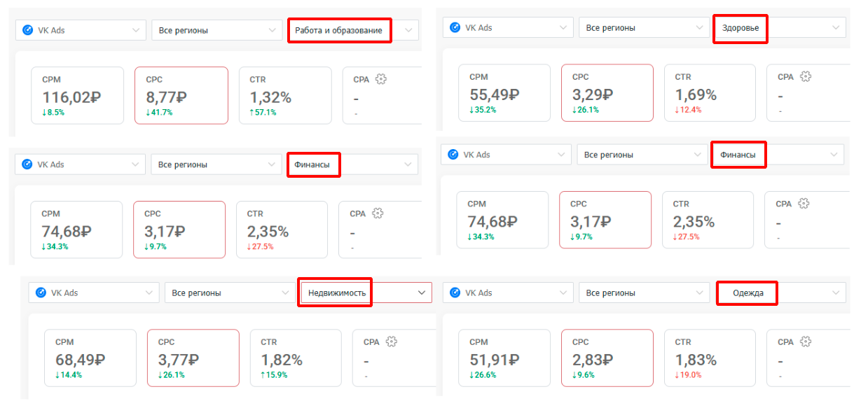This screenshot has width=868, height=401.
Task: Click VK Ads logo icon in Одежда panel
Action: tap(455, 293)
